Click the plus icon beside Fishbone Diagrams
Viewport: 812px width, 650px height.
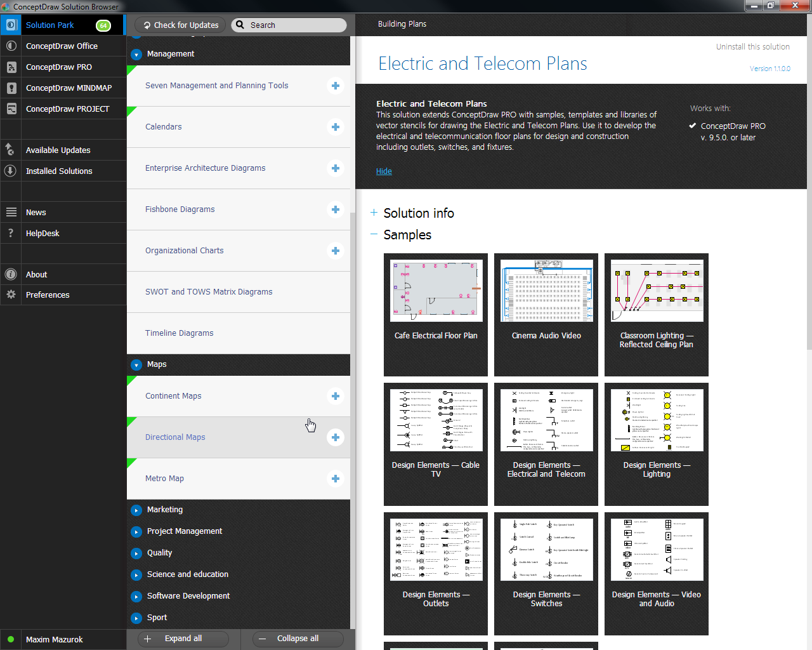[x=336, y=209]
